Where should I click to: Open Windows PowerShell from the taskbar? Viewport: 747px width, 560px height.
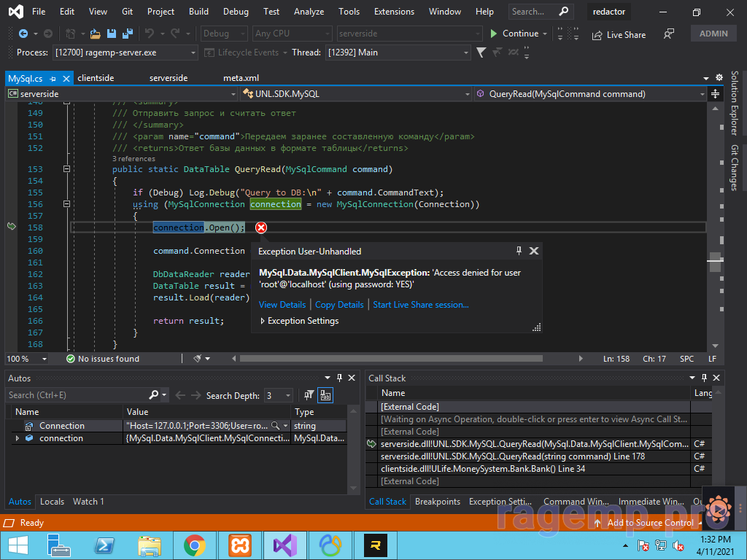(x=105, y=545)
